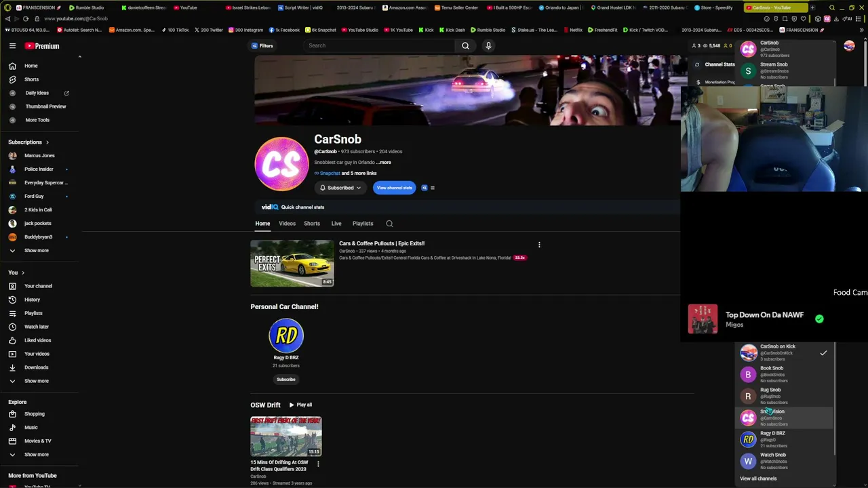
Task: Open account avatar menu at top right
Action: [x=849, y=45]
